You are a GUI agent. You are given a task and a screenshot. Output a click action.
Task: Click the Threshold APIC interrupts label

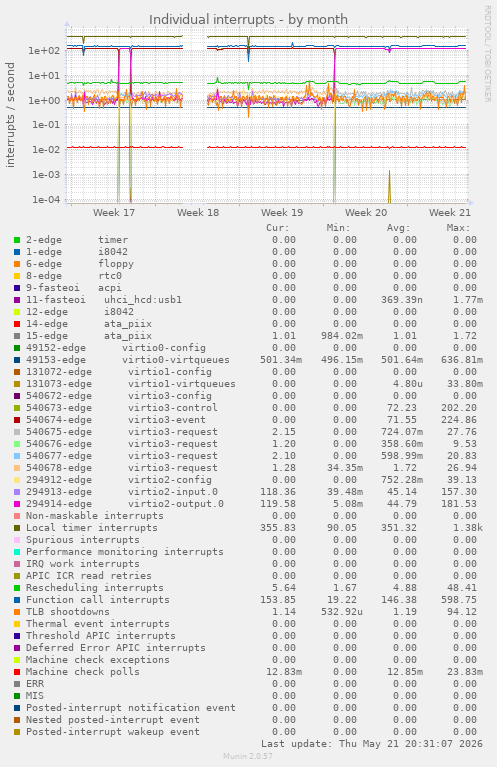101,636
